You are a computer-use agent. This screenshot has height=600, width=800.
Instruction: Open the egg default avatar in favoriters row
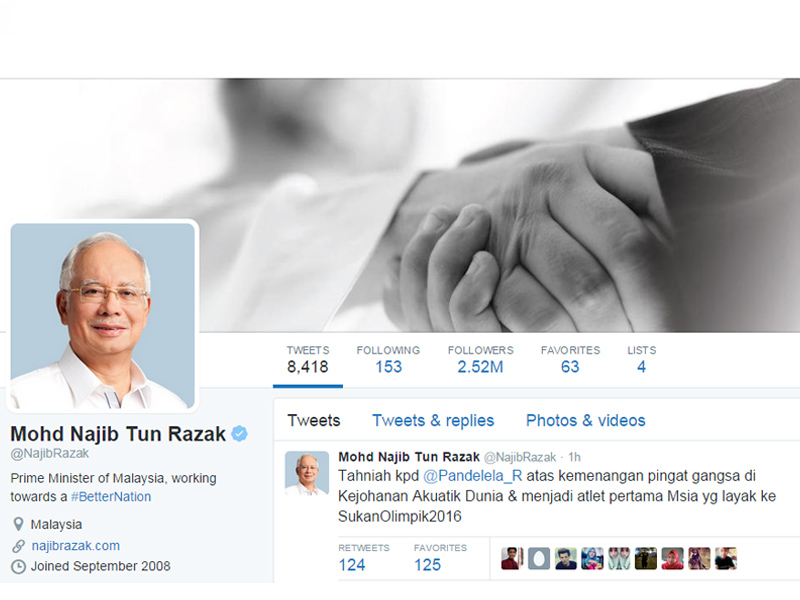click(x=539, y=558)
